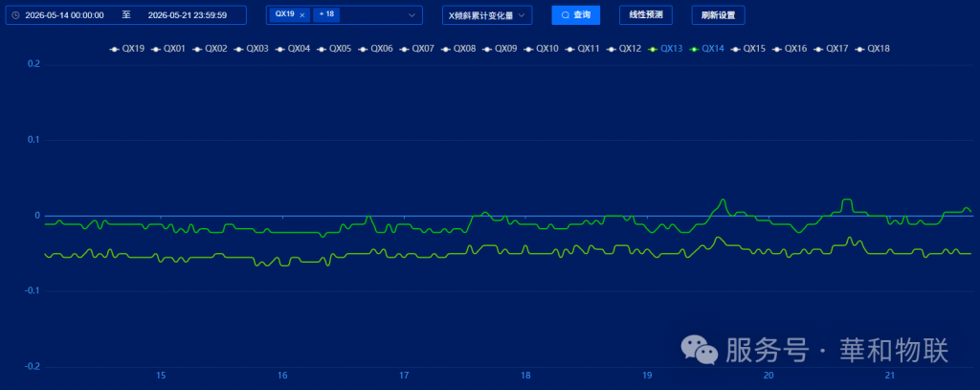The height and width of the screenshot is (390, 980).
Task: Click the search magnifier icon in 查询
Action: coord(566,15)
